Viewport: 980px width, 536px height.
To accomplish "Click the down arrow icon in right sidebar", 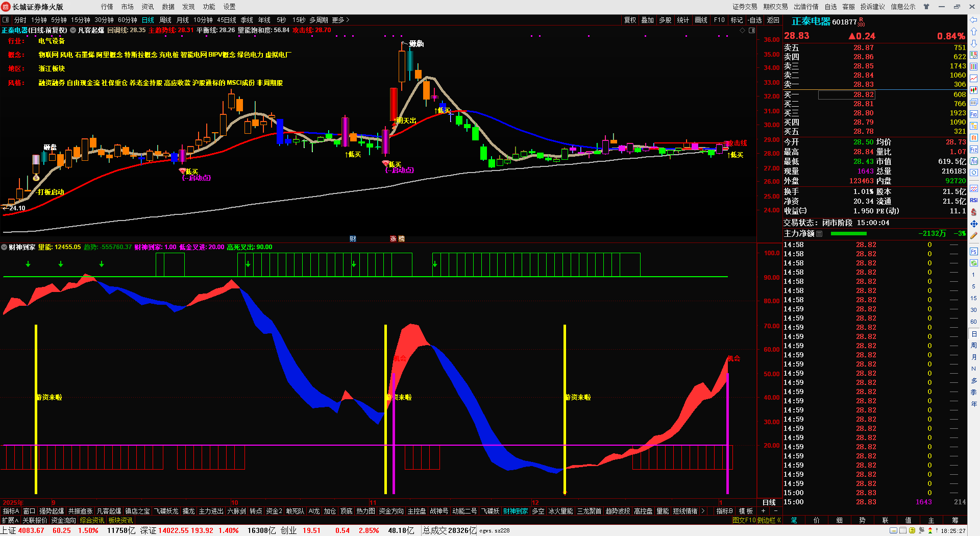I will coord(973,43).
